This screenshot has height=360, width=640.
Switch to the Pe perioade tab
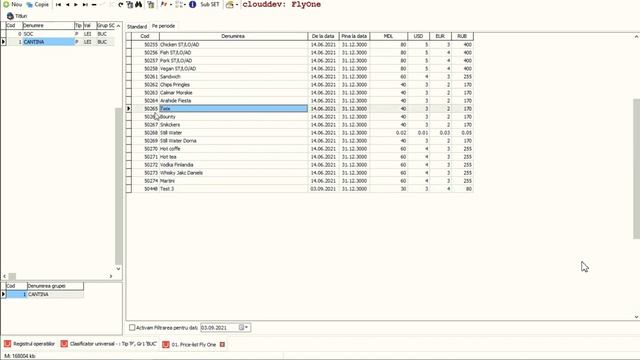click(163, 26)
